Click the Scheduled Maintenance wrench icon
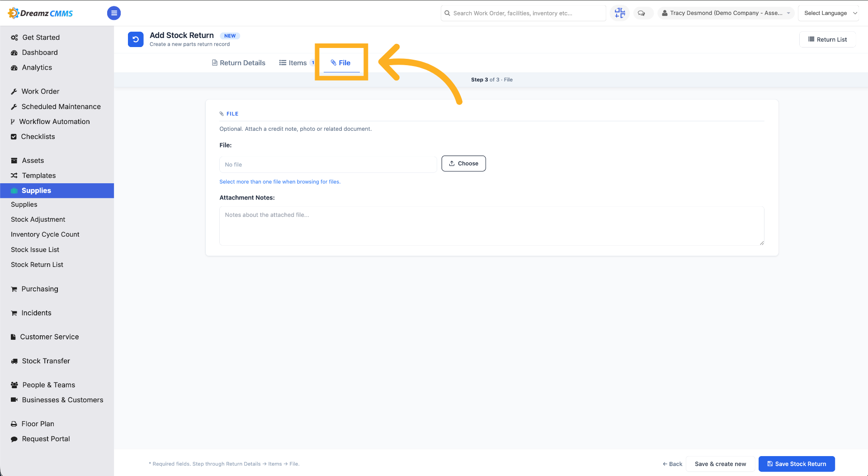Viewport: 868px width, 476px height. [14, 107]
